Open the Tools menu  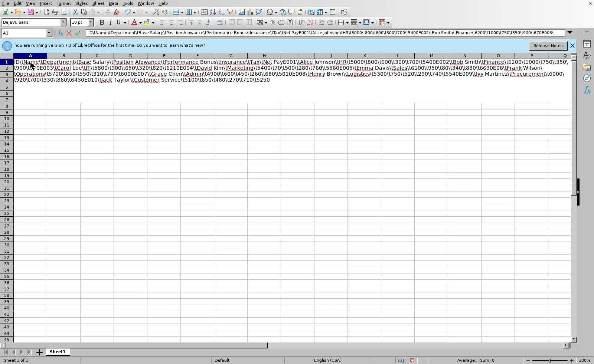[128, 3]
